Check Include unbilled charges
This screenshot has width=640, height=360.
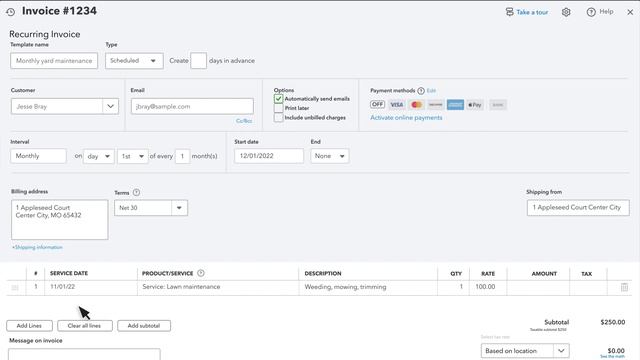(x=278, y=118)
